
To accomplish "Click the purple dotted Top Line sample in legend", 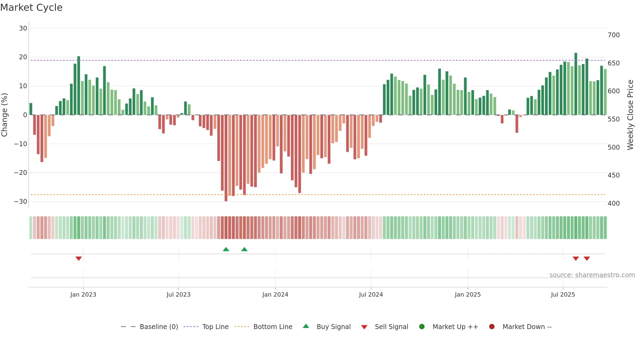I will pos(191,327).
